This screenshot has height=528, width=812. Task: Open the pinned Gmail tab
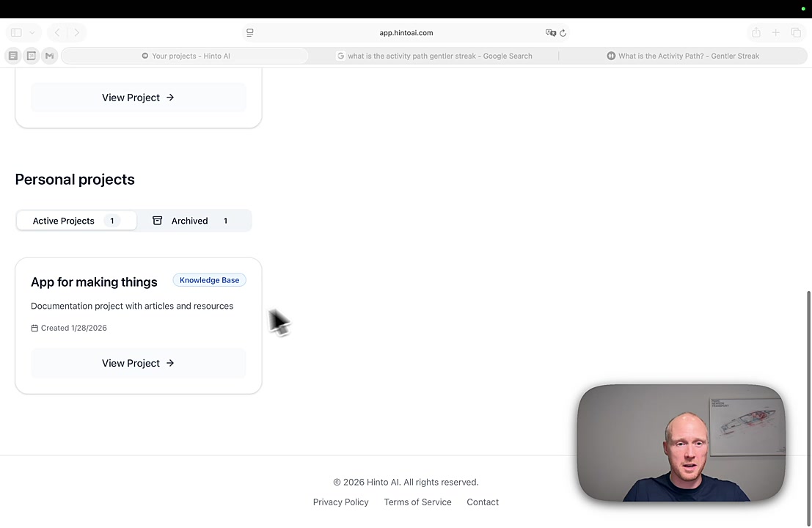[x=49, y=56]
